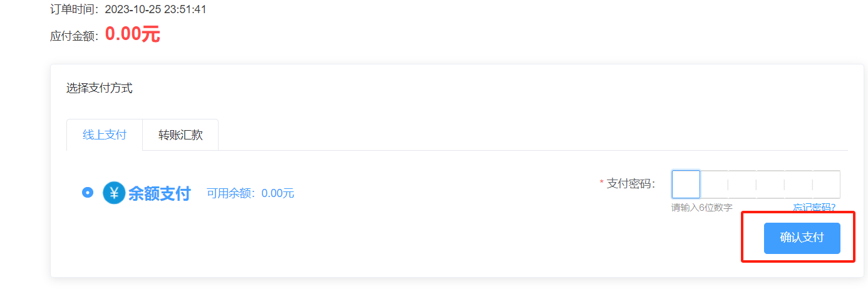868x294 pixels.
Task: Click the second payment password digit box
Action: pyautogui.click(x=714, y=185)
